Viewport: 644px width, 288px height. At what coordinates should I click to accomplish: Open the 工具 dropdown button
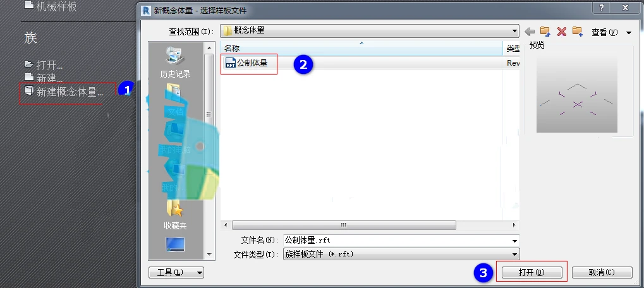pyautogui.click(x=176, y=272)
